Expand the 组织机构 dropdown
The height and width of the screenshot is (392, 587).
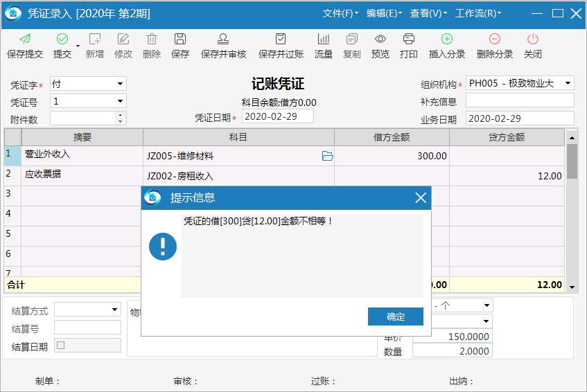[568, 83]
